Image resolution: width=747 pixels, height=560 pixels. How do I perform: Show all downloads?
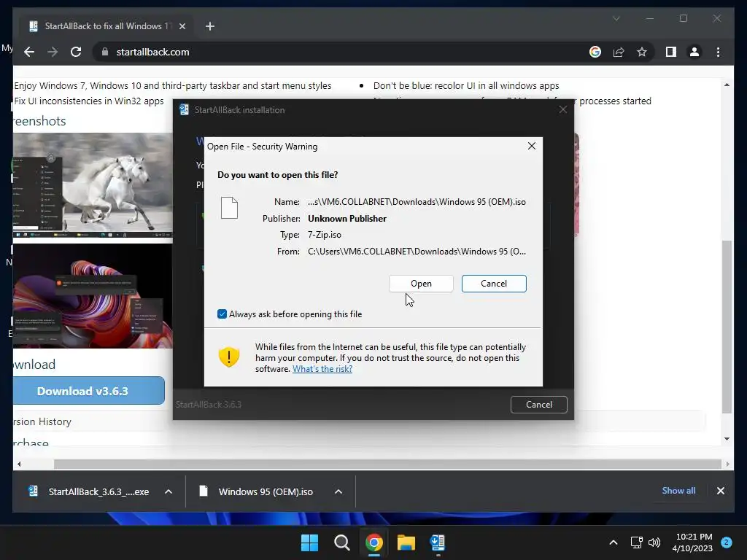pos(678,491)
